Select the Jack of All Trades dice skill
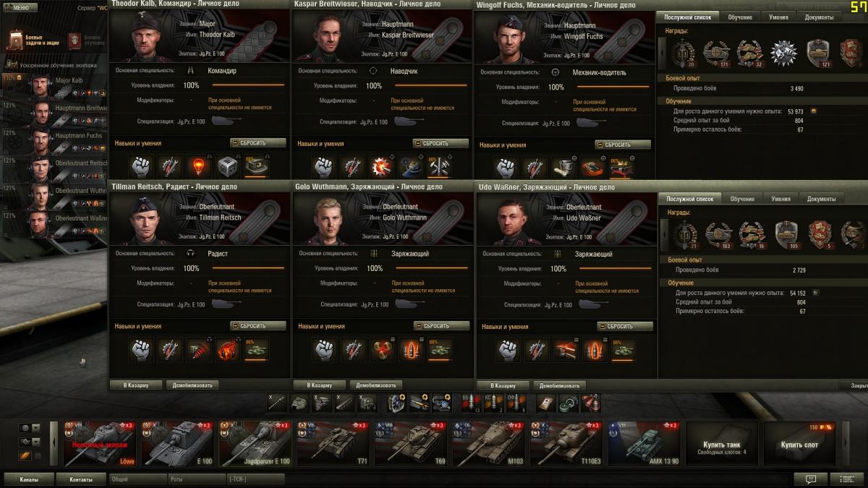868x488 pixels. [x=228, y=166]
